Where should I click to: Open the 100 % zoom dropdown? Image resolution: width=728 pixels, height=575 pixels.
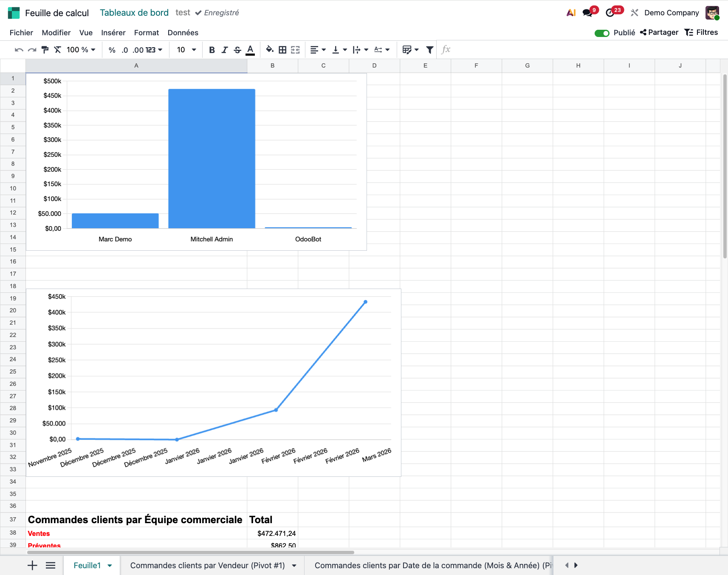pyautogui.click(x=81, y=50)
